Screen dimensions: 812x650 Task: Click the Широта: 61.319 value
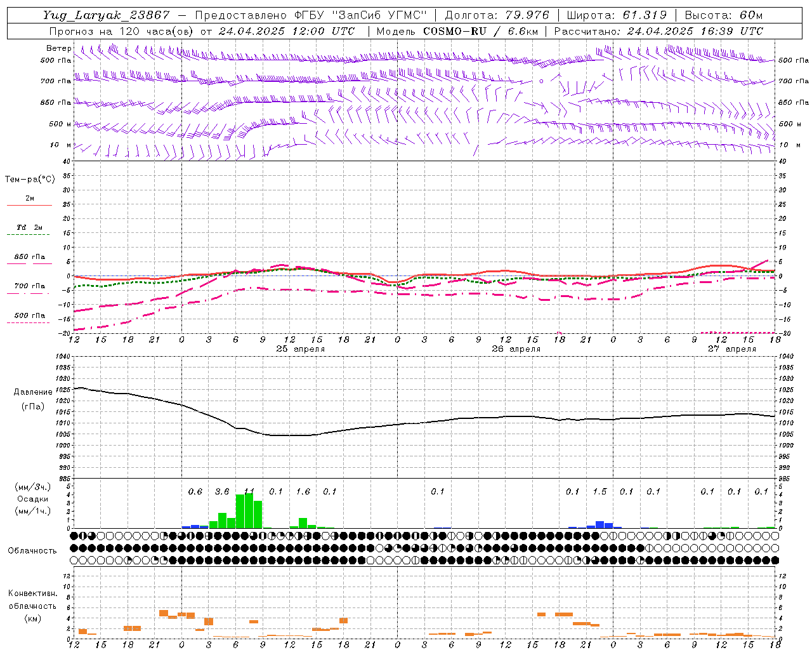coord(617,15)
